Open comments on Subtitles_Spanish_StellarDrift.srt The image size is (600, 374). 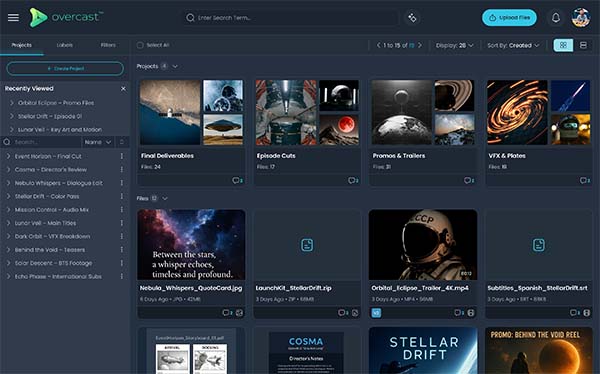575,313
